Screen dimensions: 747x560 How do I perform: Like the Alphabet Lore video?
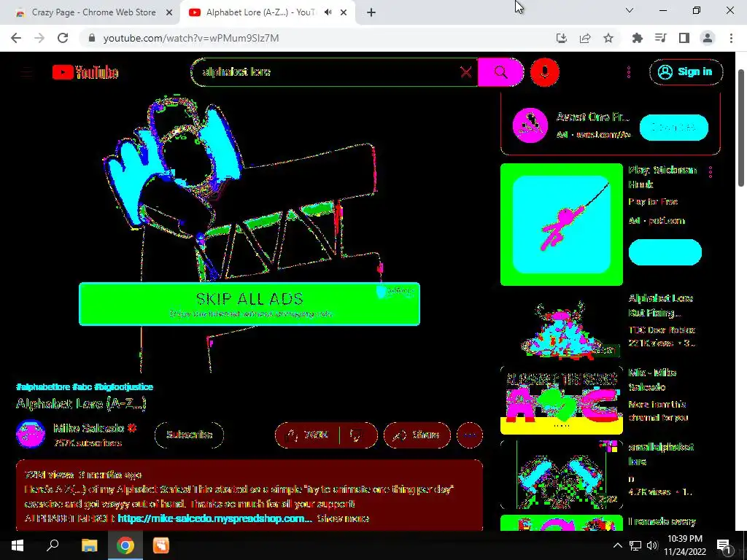[x=308, y=435]
